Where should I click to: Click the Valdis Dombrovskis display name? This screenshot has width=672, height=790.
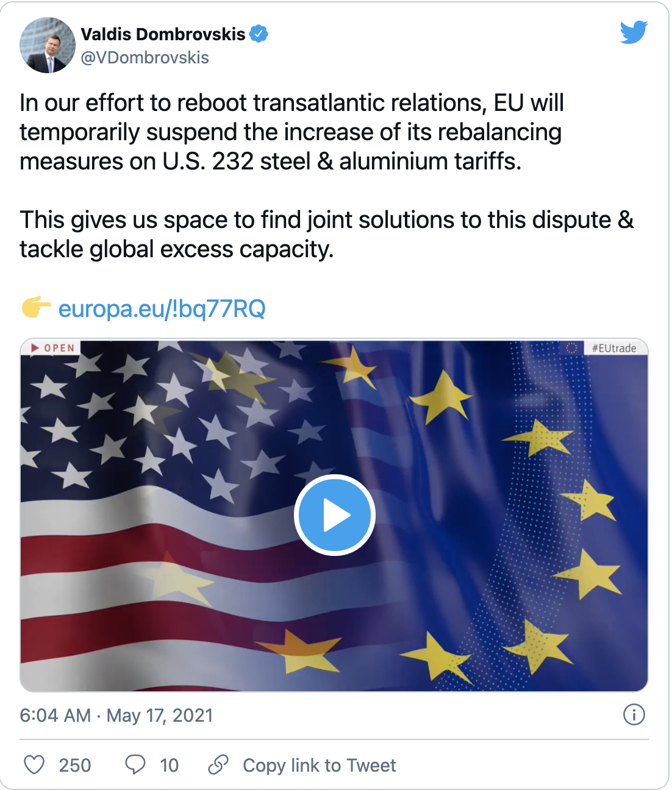(x=163, y=34)
